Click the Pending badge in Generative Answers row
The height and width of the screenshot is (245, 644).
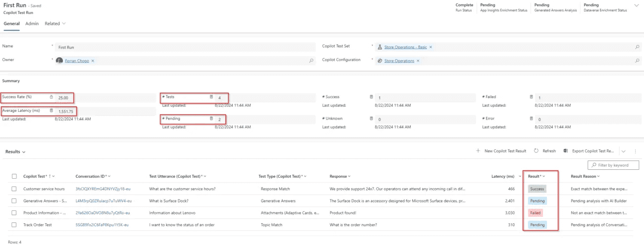pos(537,201)
